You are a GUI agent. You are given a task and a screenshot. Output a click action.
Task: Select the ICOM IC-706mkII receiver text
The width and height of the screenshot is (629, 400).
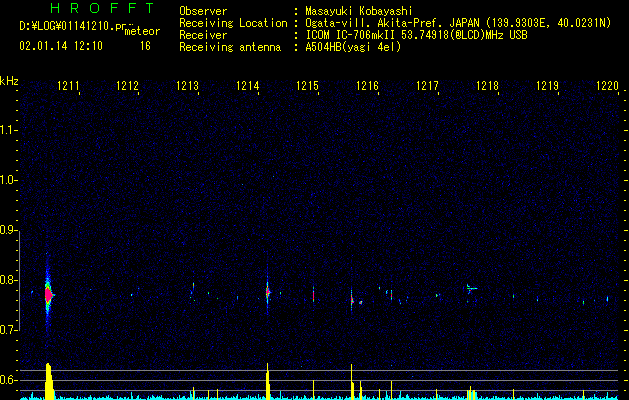[351, 35]
